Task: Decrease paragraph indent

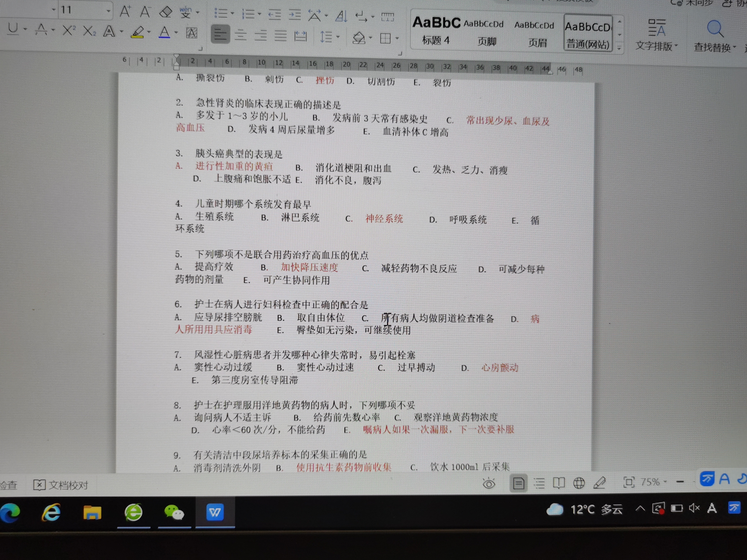Action: point(274,15)
